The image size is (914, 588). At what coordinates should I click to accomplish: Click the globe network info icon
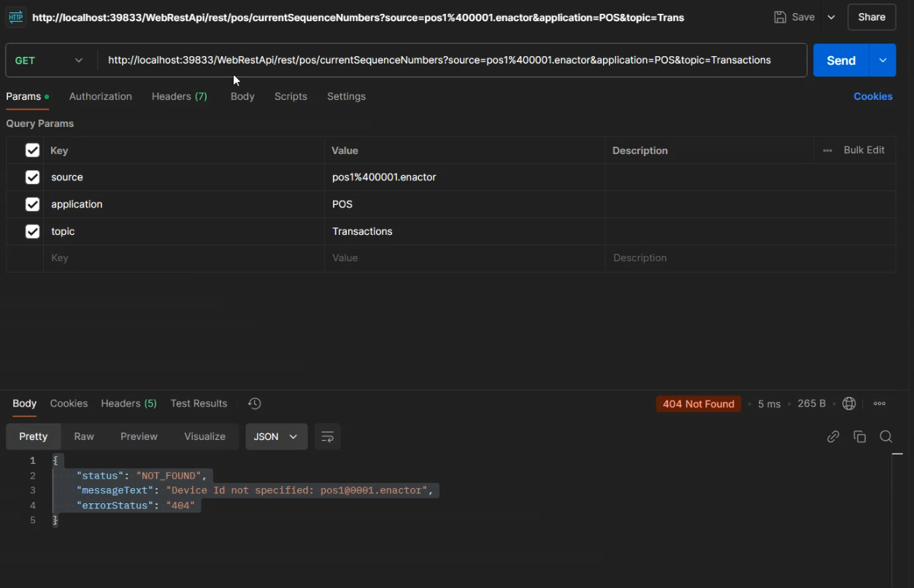(849, 403)
